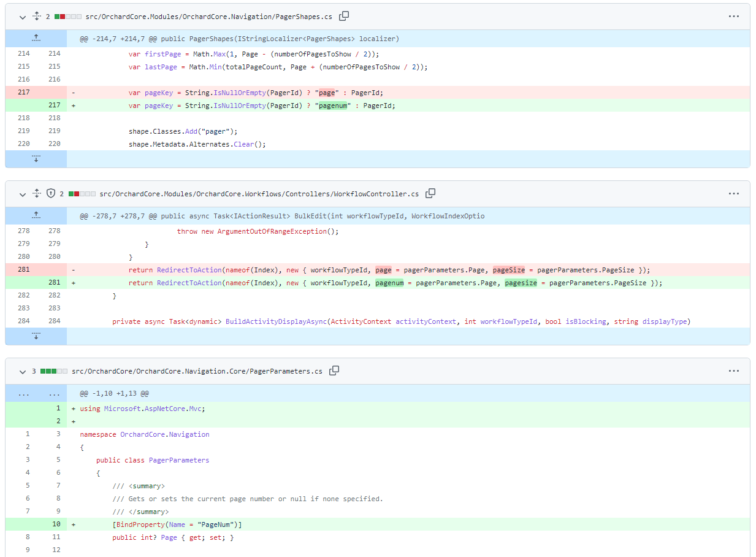
Task: Expand lines above line 278 in WorkflowController.cs
Action: tap(36, 215)
